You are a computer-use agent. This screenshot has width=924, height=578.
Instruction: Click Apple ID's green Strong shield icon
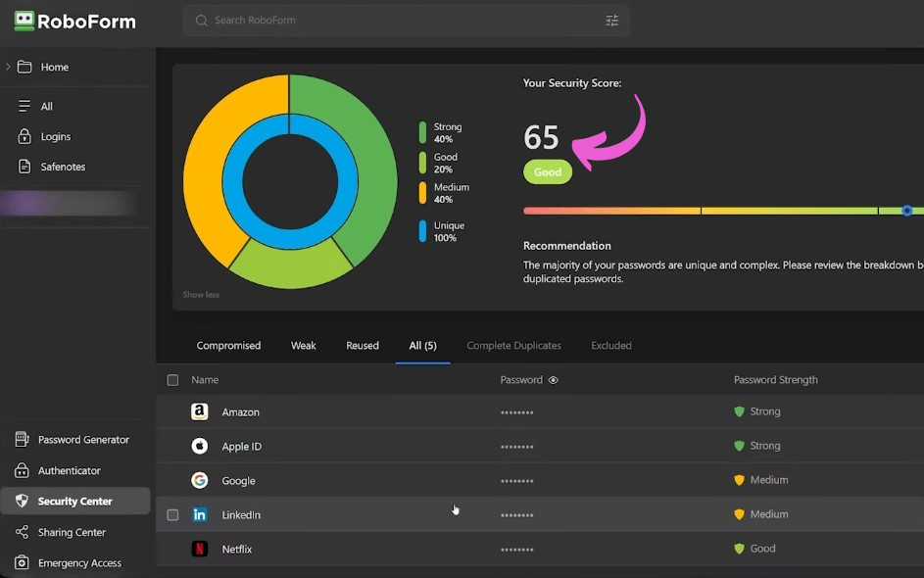pos(739,446)
